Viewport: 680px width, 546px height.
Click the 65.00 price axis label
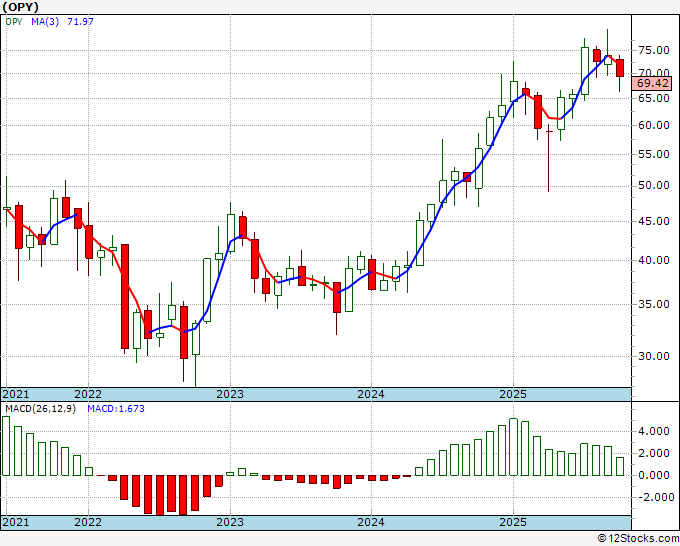[654, 98]
